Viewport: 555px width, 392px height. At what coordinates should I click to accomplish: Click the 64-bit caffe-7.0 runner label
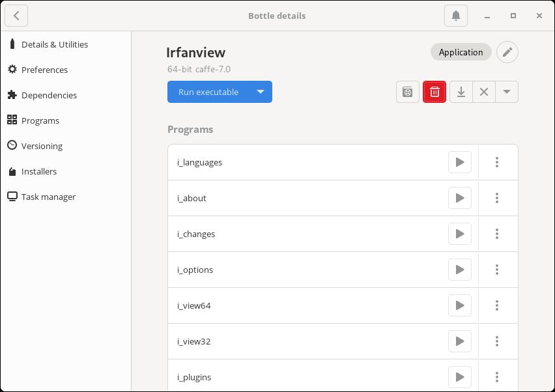[199, 69]
